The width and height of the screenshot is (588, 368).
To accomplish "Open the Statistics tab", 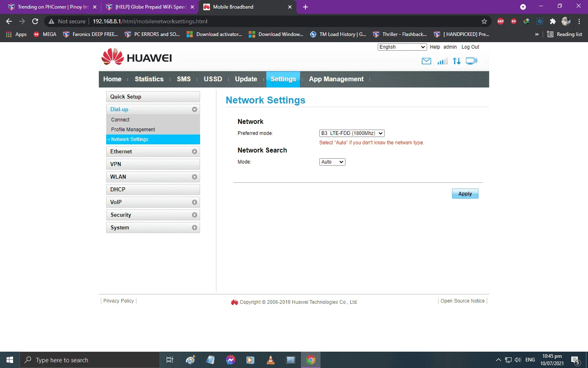I will pyautogui.click(x=149, y=79).
